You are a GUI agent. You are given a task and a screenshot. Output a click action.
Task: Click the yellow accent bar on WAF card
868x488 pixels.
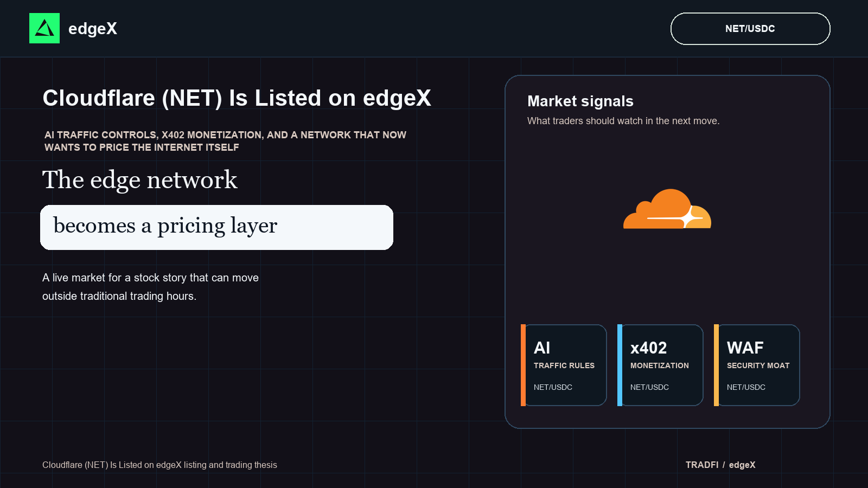click(x=716, y=365)
